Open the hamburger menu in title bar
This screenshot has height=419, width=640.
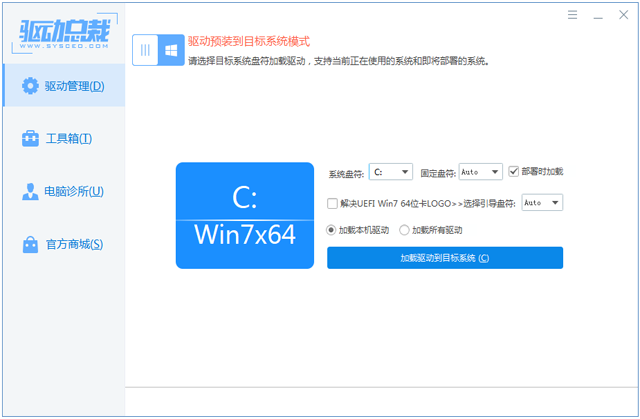click(x=572, y=15)
